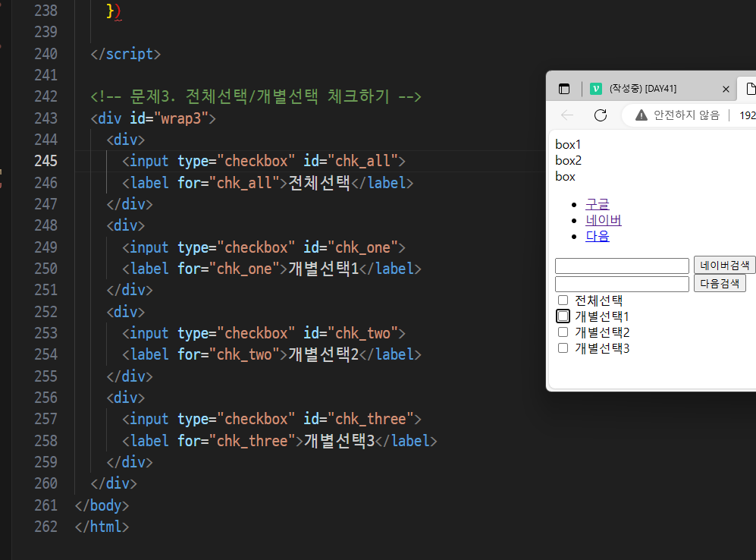Viewport: 756px width, 560px height.
Task: Open the 다음 link
Action: (598, 236)
